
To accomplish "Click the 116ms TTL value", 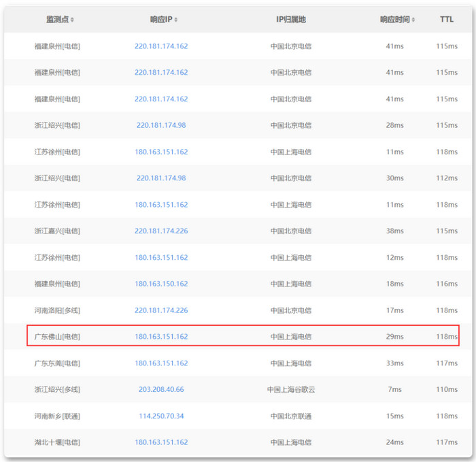I will 447,284.
